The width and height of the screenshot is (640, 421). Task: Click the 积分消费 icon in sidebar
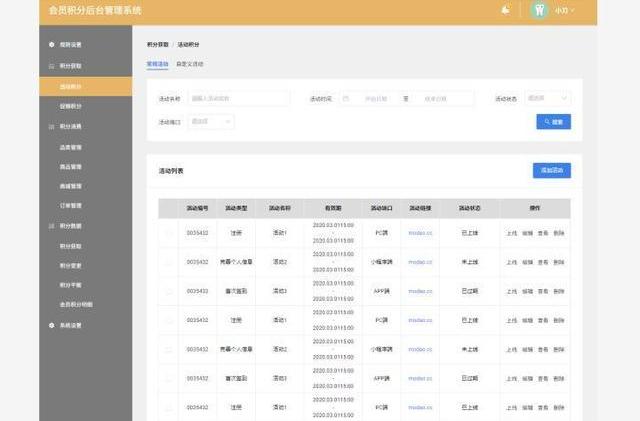[51, 127]
